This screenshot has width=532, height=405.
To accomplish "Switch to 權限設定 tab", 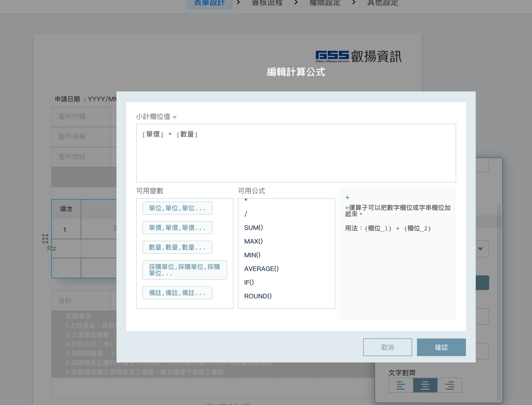I will pyautogui.click(x=325, y=3).
